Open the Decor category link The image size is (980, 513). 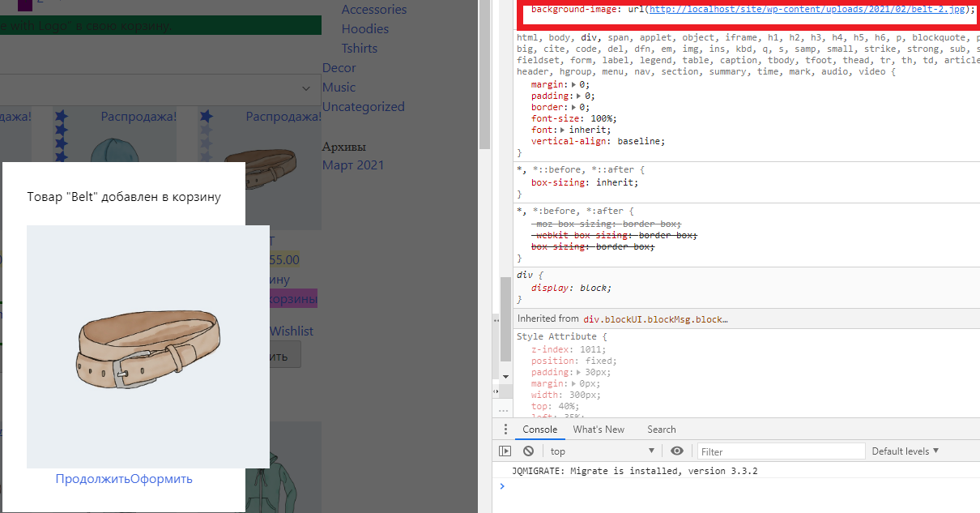[339, 68]
